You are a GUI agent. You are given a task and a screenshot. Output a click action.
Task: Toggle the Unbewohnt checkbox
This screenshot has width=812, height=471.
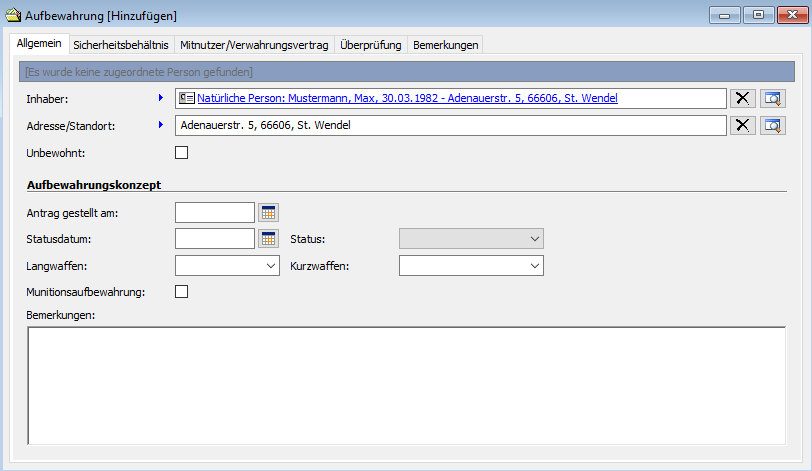(182, 153)
